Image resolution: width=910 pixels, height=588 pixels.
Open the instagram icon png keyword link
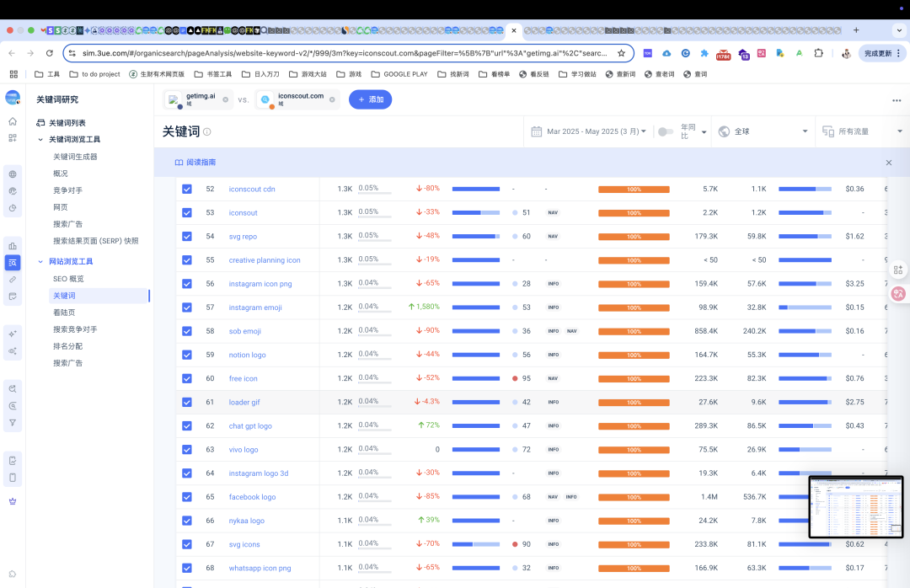pos(260,284)
